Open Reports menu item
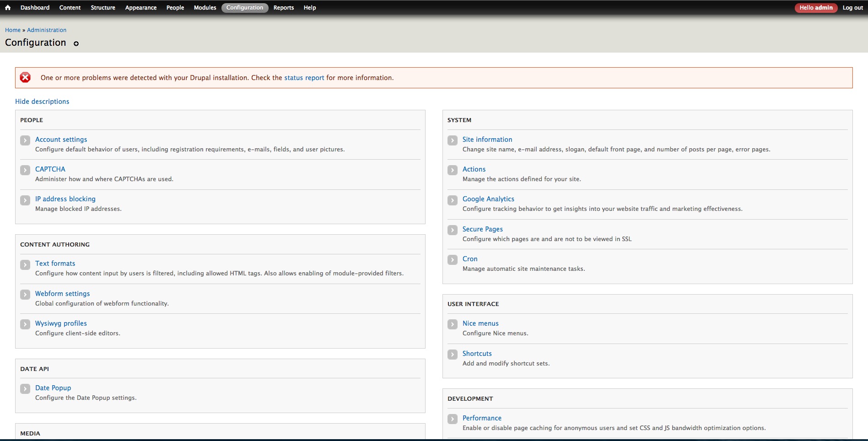 pyautogui.click(x=284, y=7)
